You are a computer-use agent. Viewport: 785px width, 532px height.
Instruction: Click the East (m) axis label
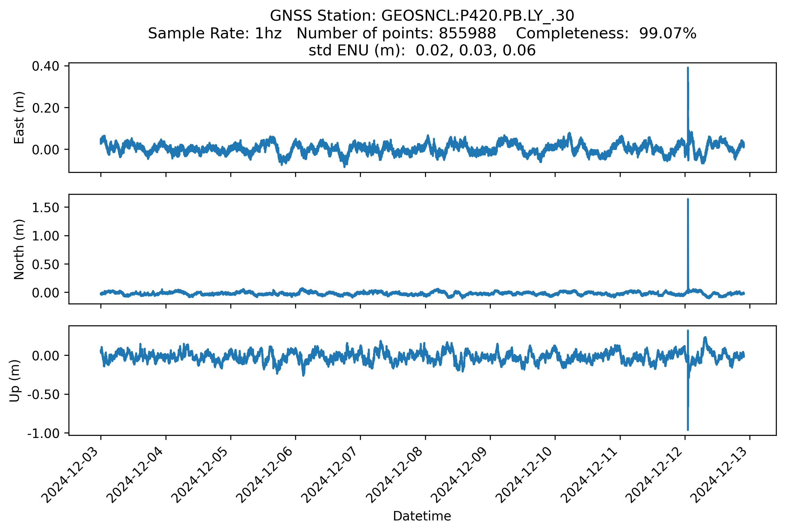pyautogui.click(x=19, y=117)
